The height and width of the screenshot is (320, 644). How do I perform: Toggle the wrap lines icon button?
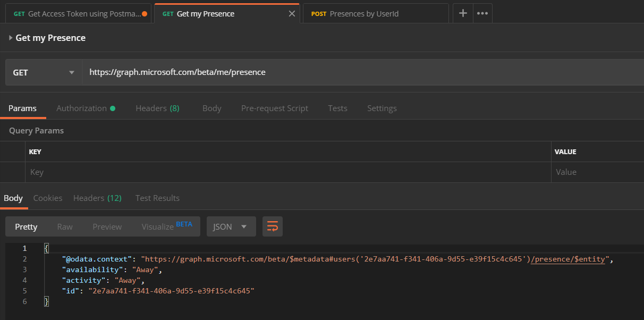[273, 226]
